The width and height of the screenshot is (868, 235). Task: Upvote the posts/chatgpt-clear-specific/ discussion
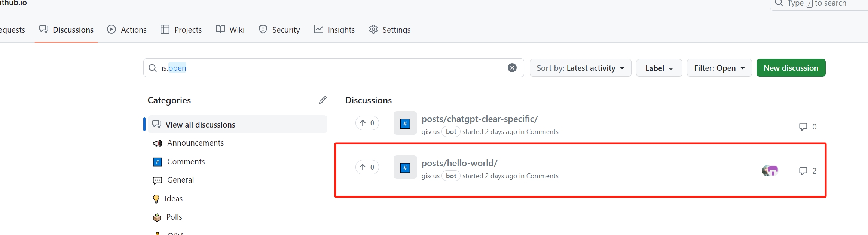coord(367,123)
